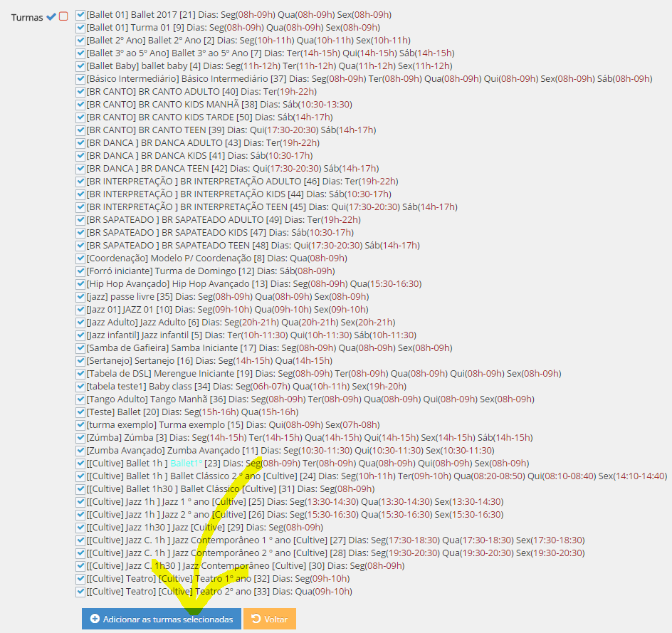The height and width of the screenshot is (633, 672).
Task: Uncheck Tango Manhã [36] checkbox
Action: (x=80, y=400)
